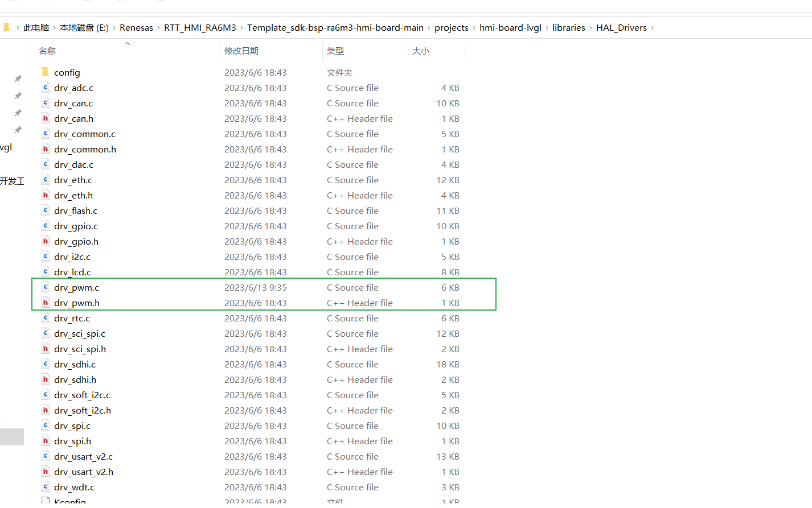
Task: Expand the chevron after Template_sdk-bsp-ra6m3-hmi-board-main
Action: point(429,28)
